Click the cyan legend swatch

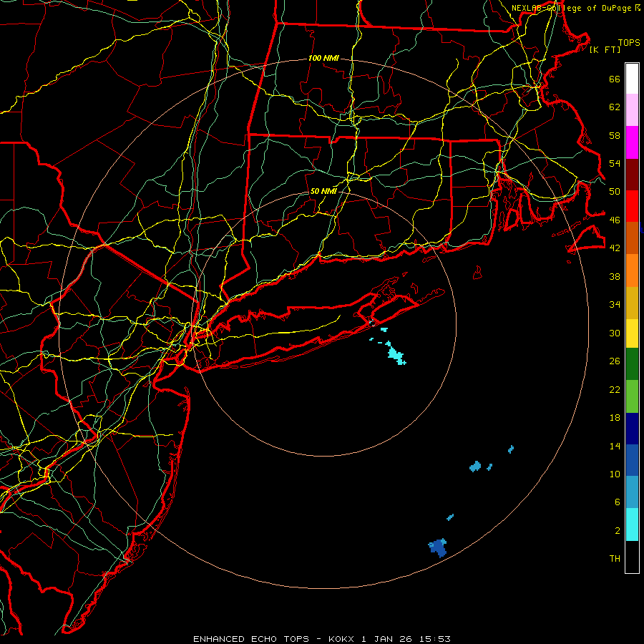[x=632, y=525]
